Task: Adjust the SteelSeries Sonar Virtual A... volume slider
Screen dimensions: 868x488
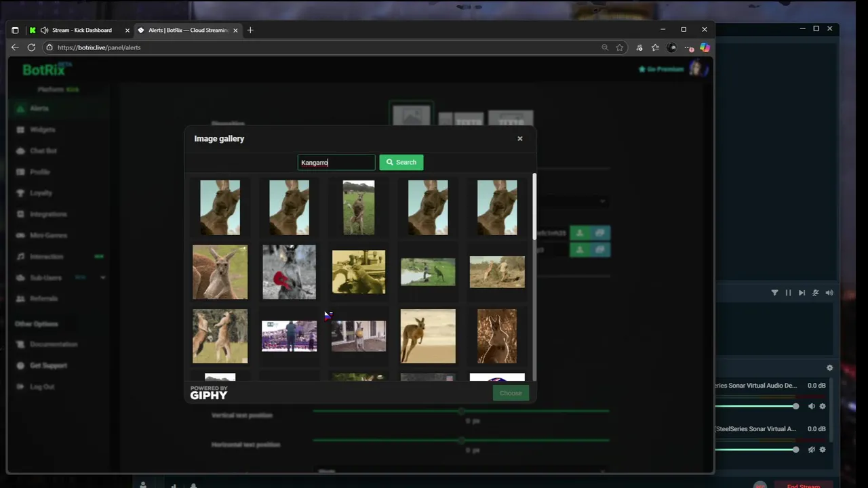Action: 757,449
